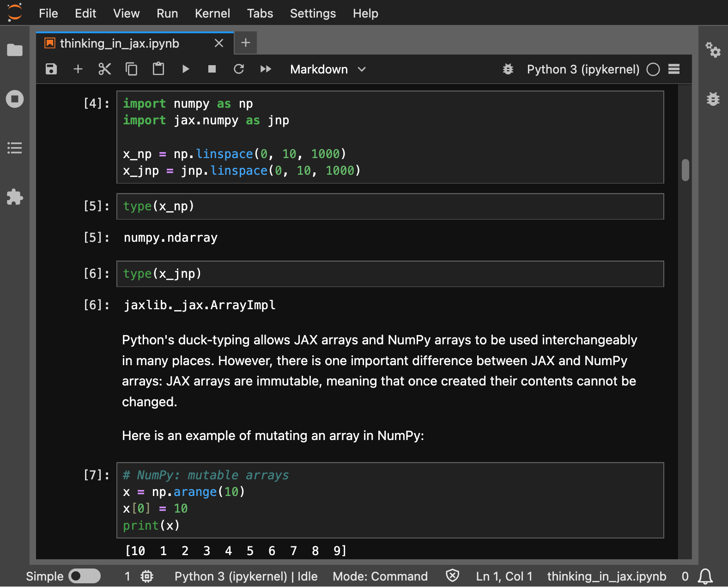Open the cell type Markdown dropdown
The height and width of the screenshot is (587, 728).
pyautogui.click(x=328, y=69)
